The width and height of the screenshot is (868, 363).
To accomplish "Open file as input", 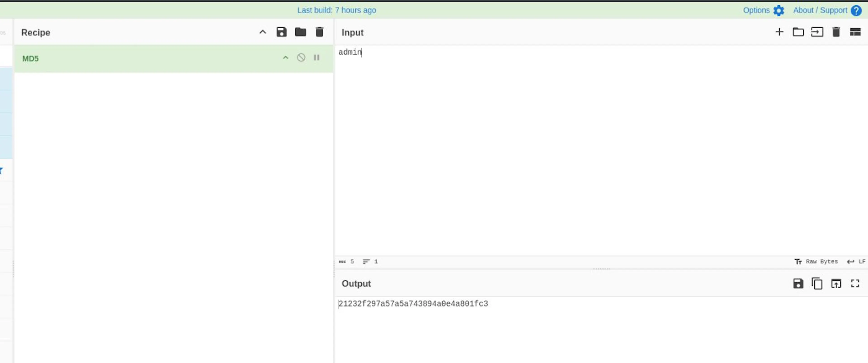I will coord(817,32).
